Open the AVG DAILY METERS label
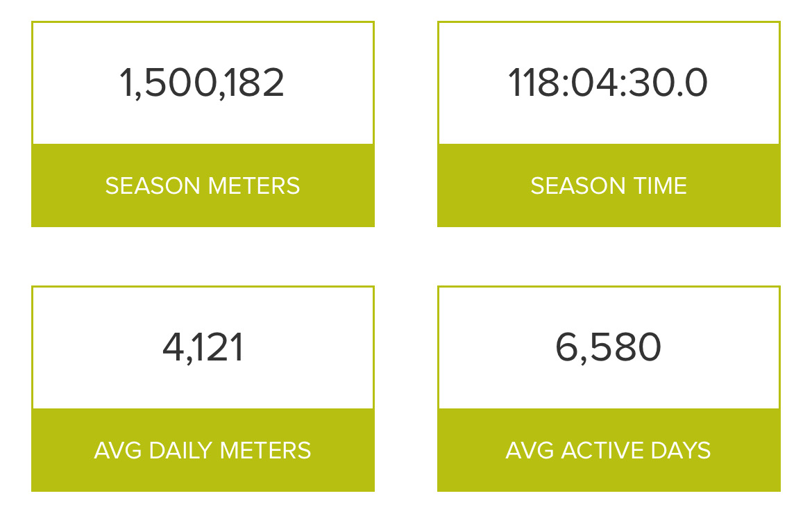Image resolution: width=812 pixels, height=514 pixels. tap(203, 451)
